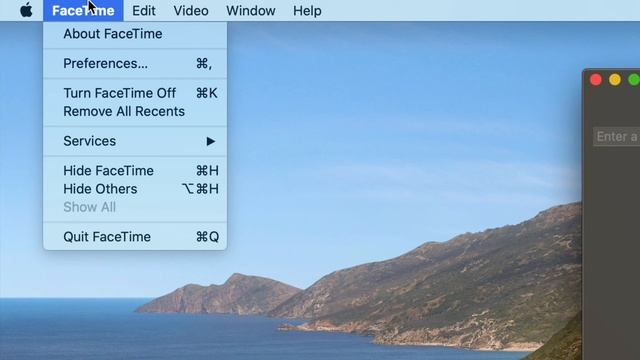The width and height of the screenshot is (640, 360).
Task: Open the Help menu
Action: [x=307, y=11]
